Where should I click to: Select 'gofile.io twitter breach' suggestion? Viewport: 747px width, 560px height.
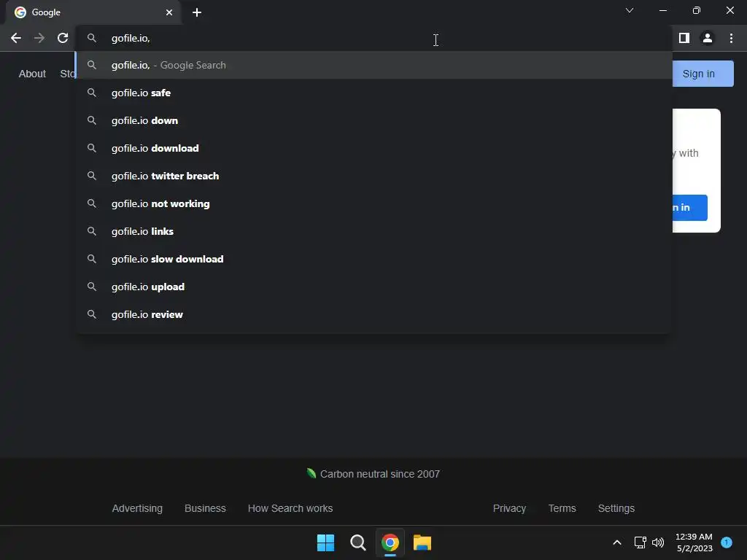(x=373, y=176)
